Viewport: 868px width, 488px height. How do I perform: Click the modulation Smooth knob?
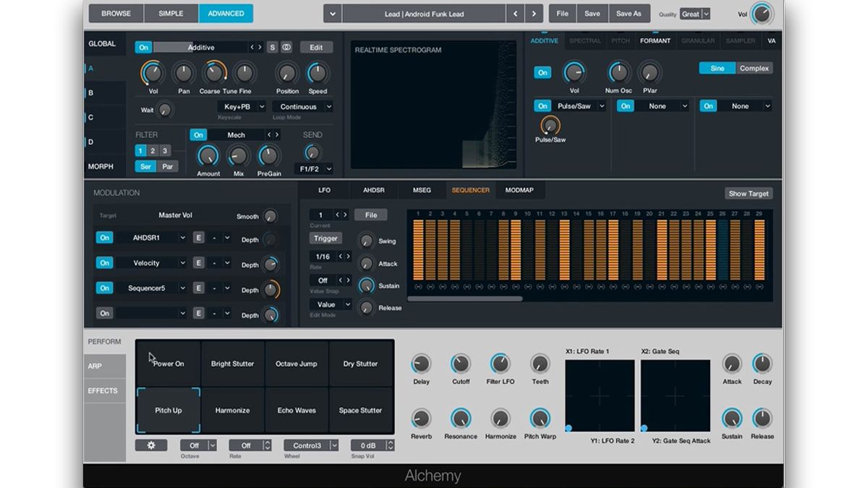270,216
